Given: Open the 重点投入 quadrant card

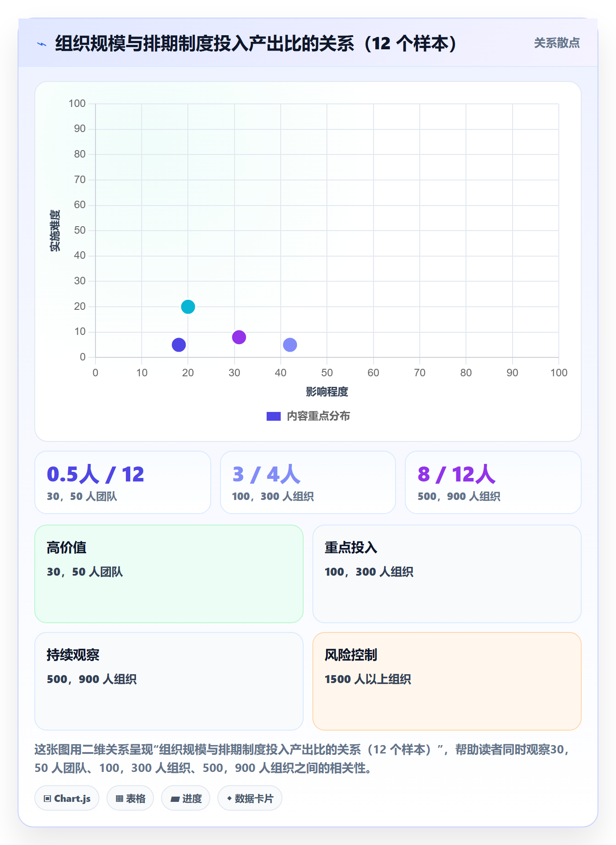Looking at the screenshot, I should click(447, 574).
